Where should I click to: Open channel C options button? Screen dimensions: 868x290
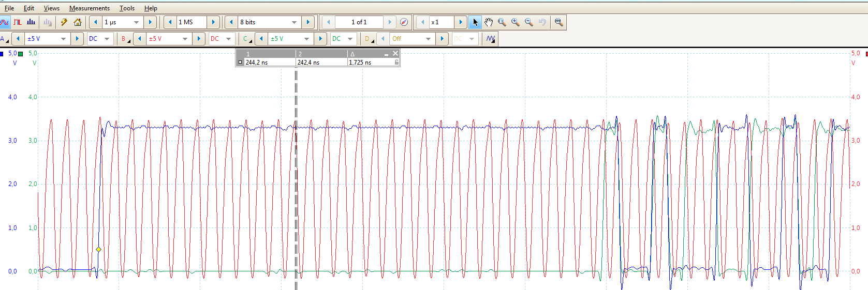point(247,39)
